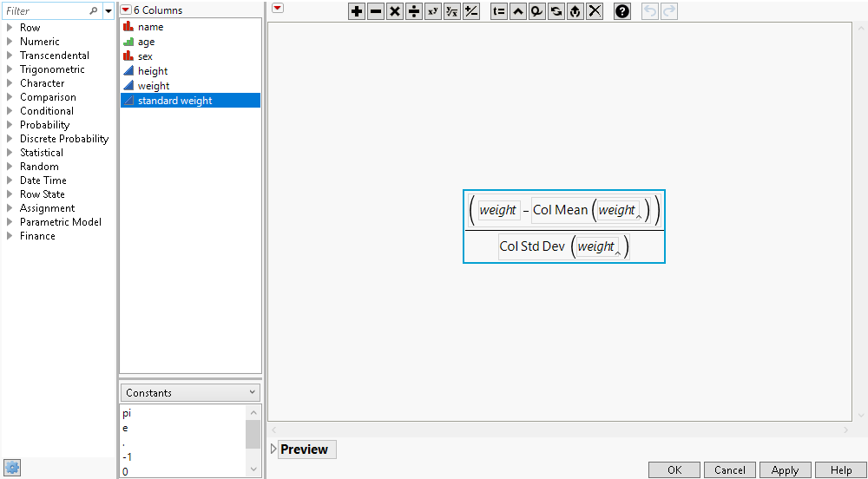Expand the Character function group

[10, 83]
